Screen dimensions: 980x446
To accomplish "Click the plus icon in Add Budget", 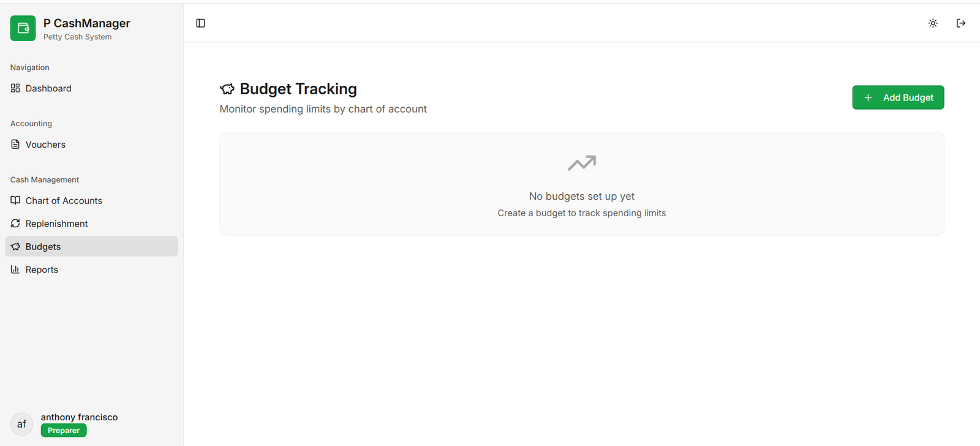I will pyautogui.click(x=868, y=98).
